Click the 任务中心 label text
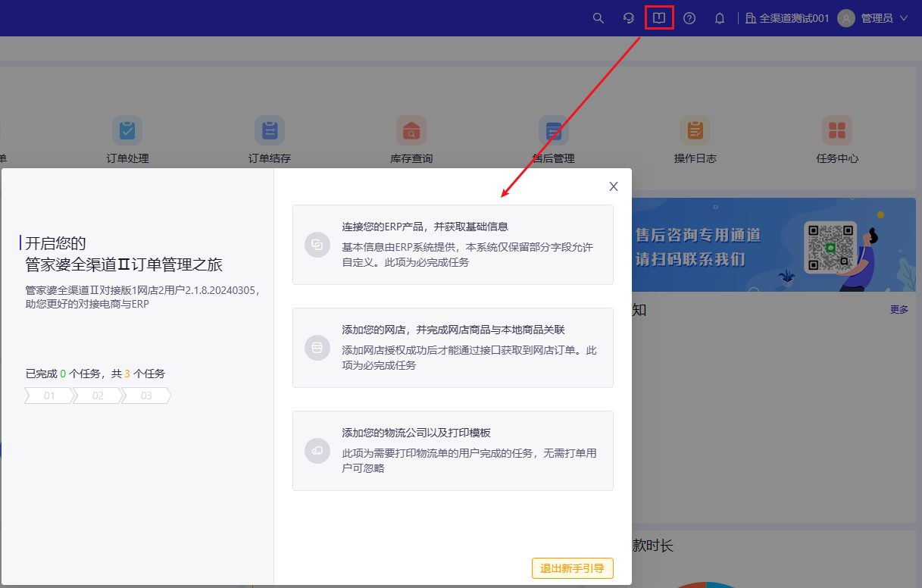 837,158
